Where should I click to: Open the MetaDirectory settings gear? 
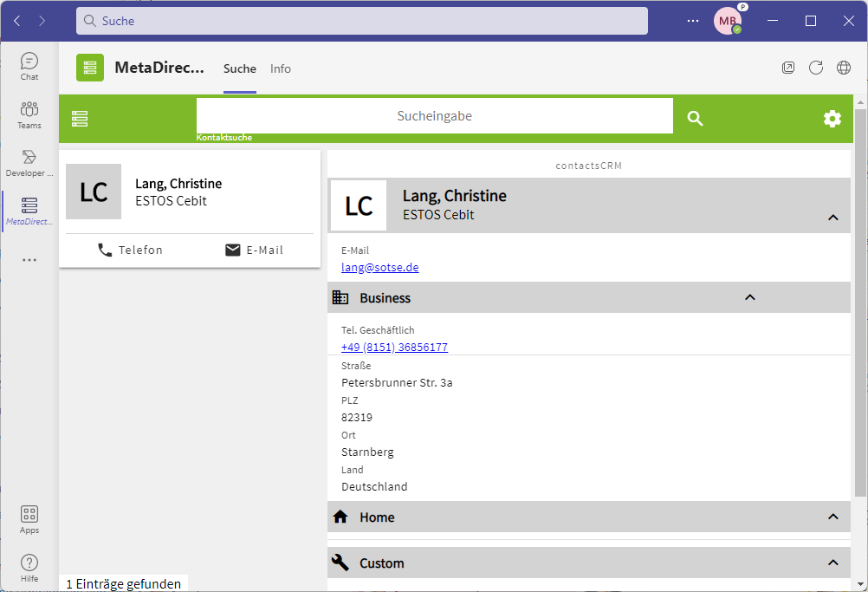point(832,119)
